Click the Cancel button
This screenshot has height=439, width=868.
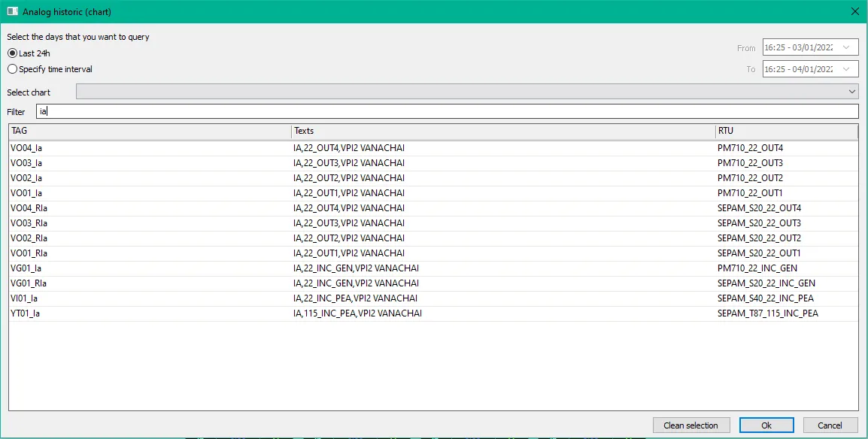point(830,425)
